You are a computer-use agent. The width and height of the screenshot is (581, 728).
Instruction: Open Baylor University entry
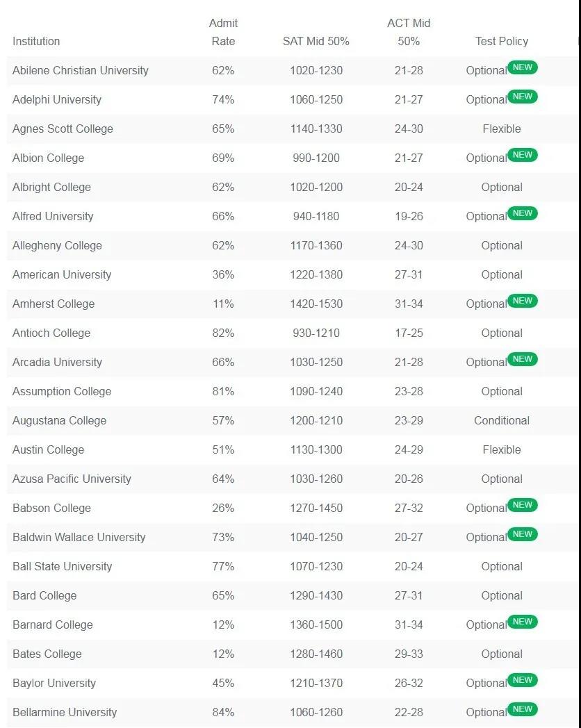click(x=54, y=684)
